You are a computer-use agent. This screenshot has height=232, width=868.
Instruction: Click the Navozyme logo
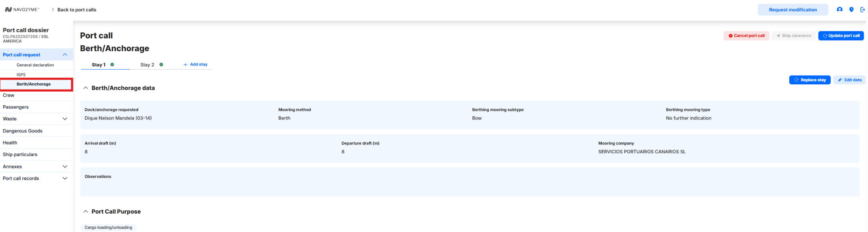(x=22, y=10)
